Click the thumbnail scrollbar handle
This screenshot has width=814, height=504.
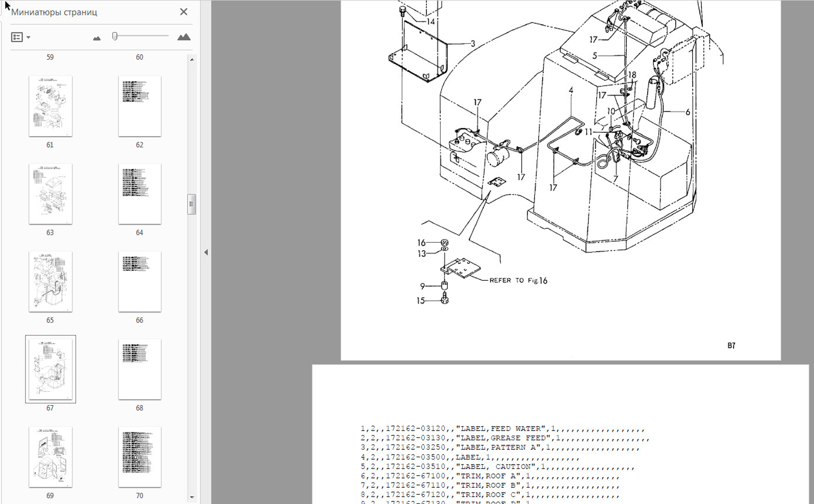point(191,204)
